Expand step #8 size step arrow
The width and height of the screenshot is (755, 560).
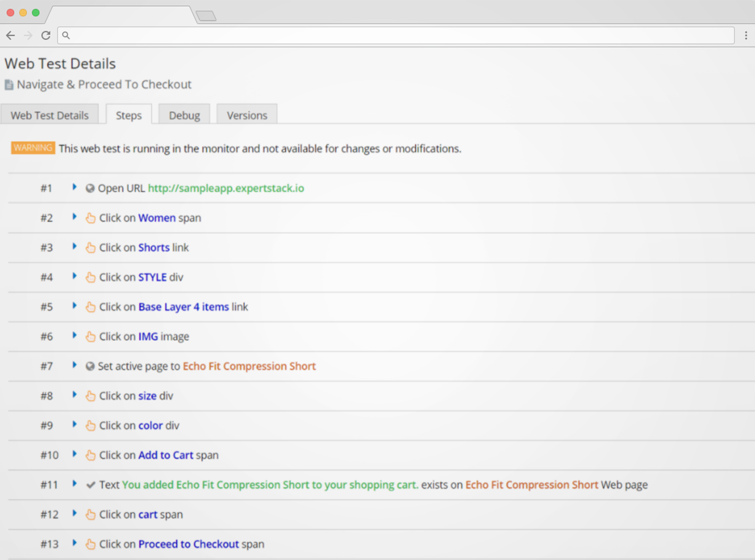tap(74, 395)
